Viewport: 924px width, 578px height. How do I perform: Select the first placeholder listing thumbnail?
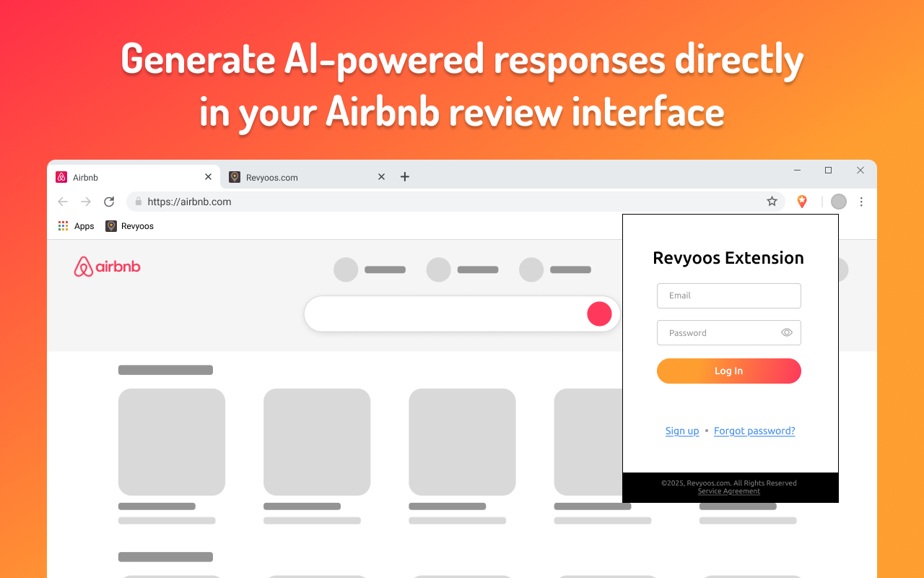pos(172,442)
